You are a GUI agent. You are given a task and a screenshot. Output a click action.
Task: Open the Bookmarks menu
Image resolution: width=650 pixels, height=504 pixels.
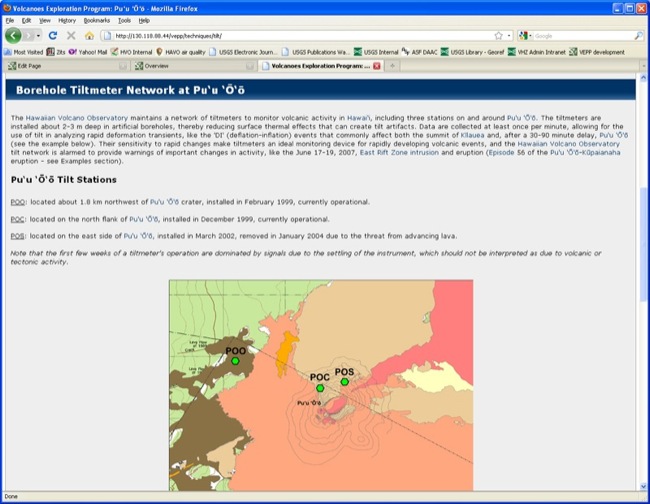point(97,20)
